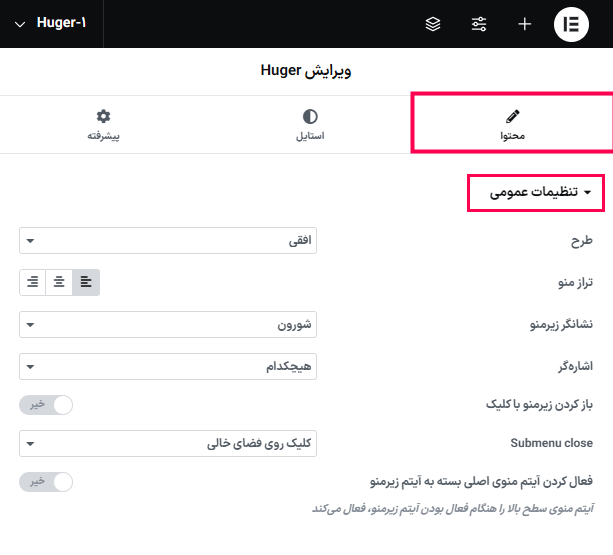Open the Elementor logo menu

coord(571,24)
